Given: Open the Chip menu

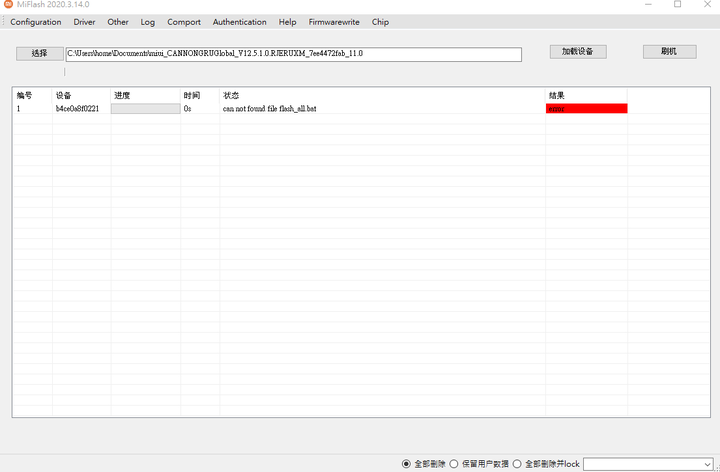Looking at the screenshot, I should coord(380,22).
